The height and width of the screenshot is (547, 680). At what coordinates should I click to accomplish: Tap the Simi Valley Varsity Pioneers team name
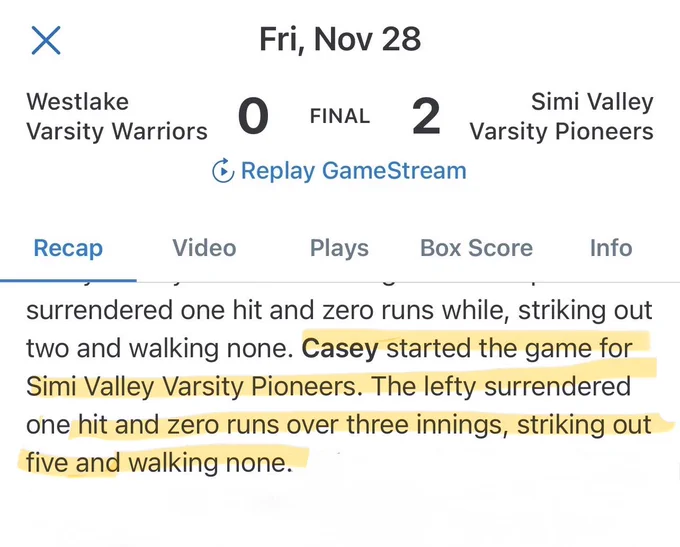click(x=562, y=117)
